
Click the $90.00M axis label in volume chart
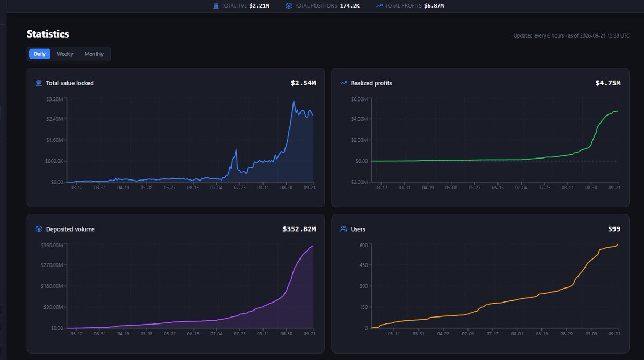point(53,307)
